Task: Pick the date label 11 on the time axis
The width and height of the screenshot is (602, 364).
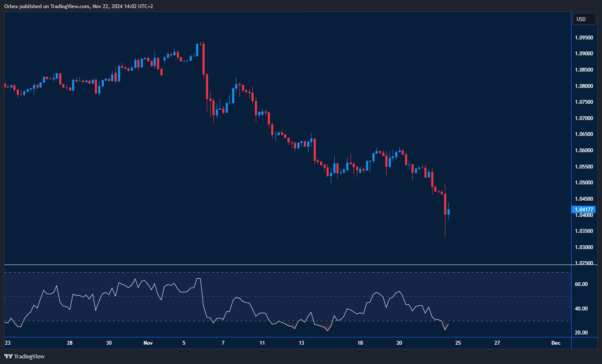Action: pos(262,343)
